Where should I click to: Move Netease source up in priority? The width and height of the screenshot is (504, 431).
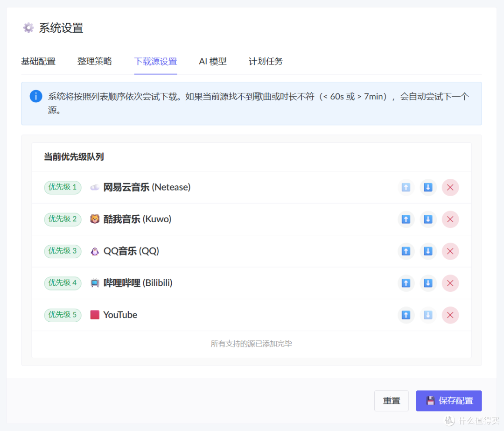pyautogui.click(x=406, y=187)
